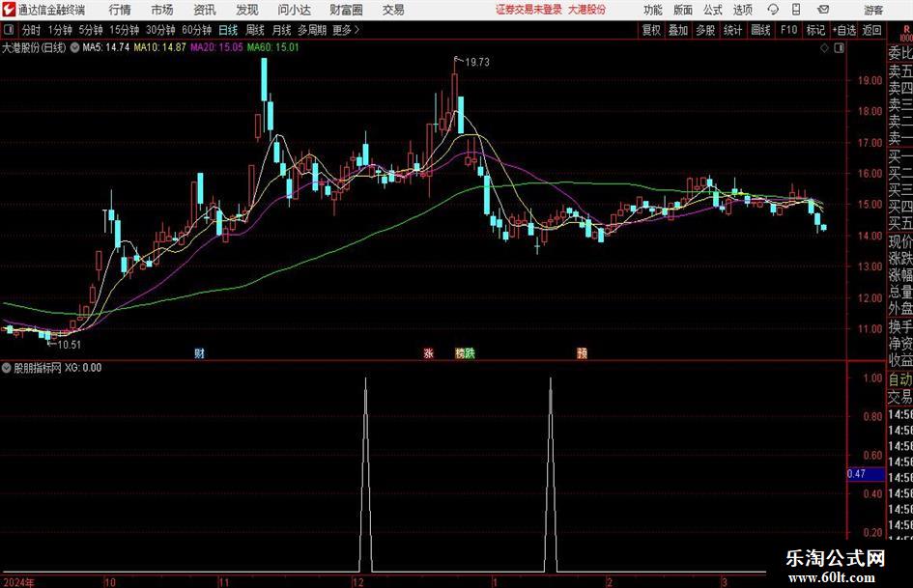Open the 市场 menu
Image resolution: width=913 pixels, height=588 pixels.
(x=162, y=10)
